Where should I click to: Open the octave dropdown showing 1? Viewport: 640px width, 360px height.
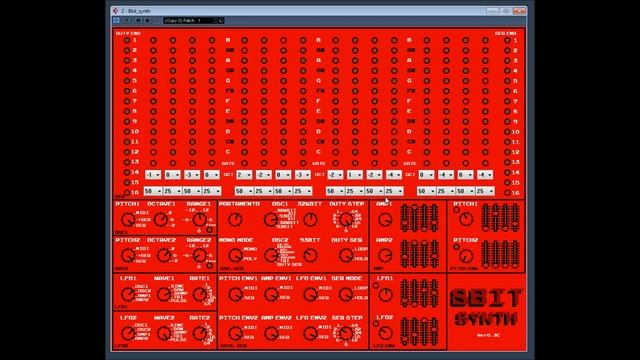coord(355,175)
